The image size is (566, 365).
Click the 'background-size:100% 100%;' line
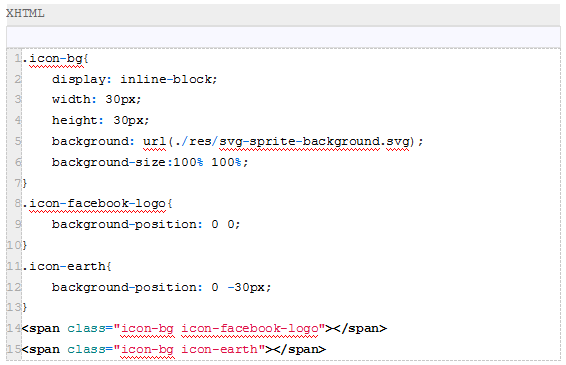coord(150,162)
